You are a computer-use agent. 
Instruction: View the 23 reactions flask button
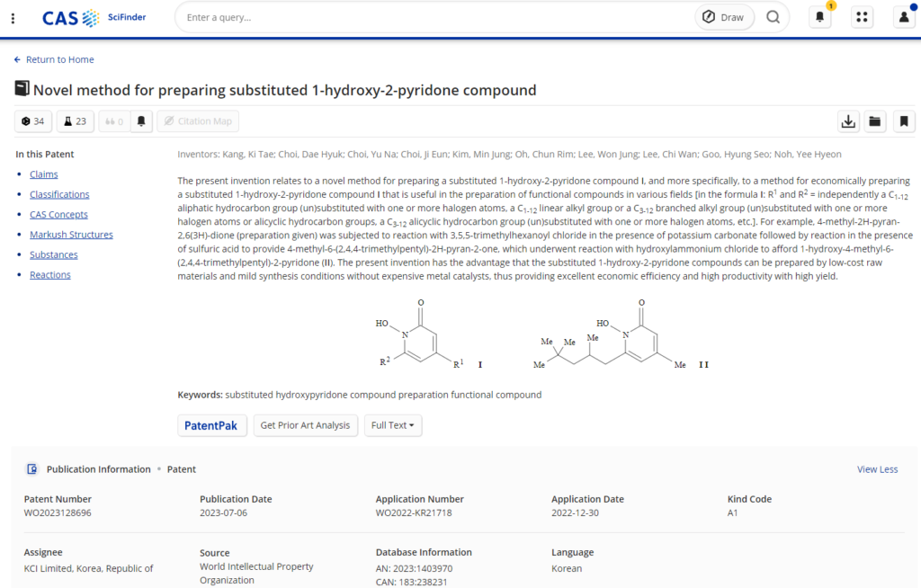[x=75, y=121]
